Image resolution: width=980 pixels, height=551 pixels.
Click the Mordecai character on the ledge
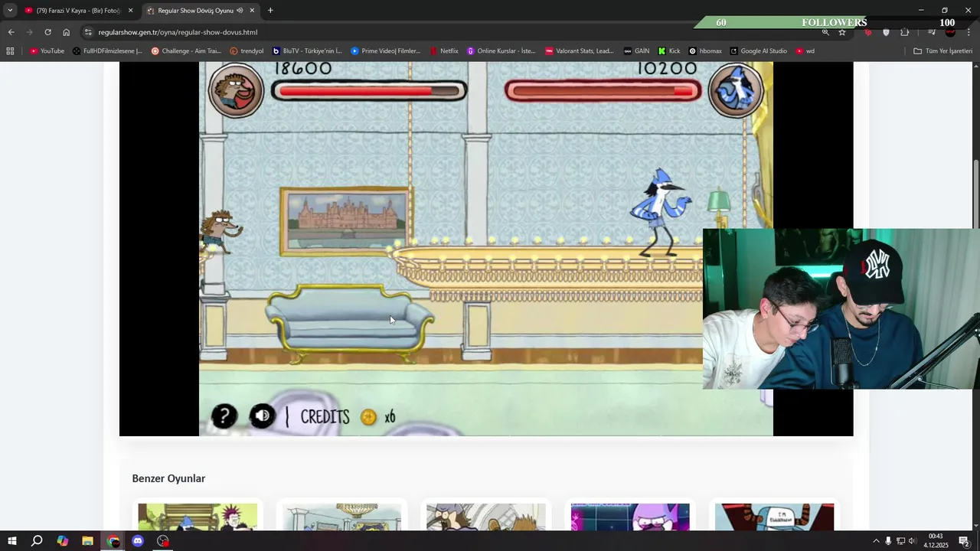pyautogui.click(x=660, y=212)
